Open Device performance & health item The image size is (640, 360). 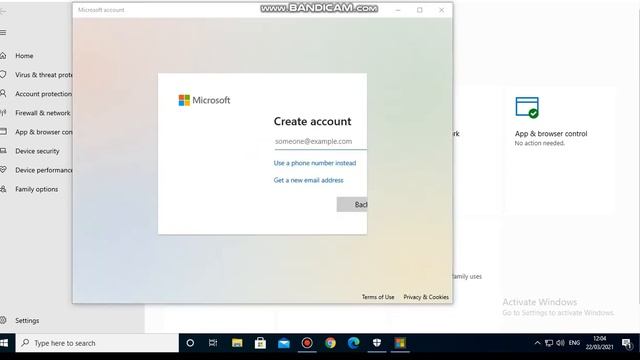click(x=44, y=170)
